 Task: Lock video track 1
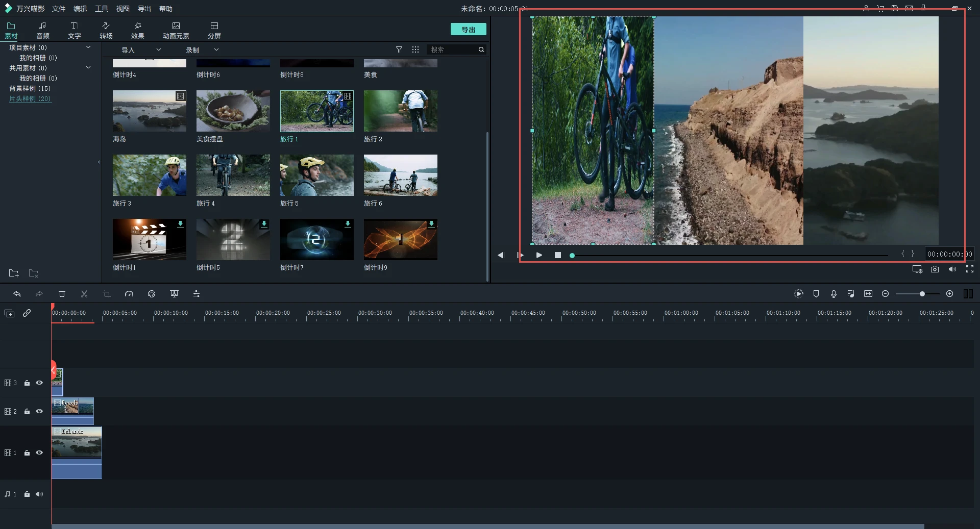(x=27, y=452)
